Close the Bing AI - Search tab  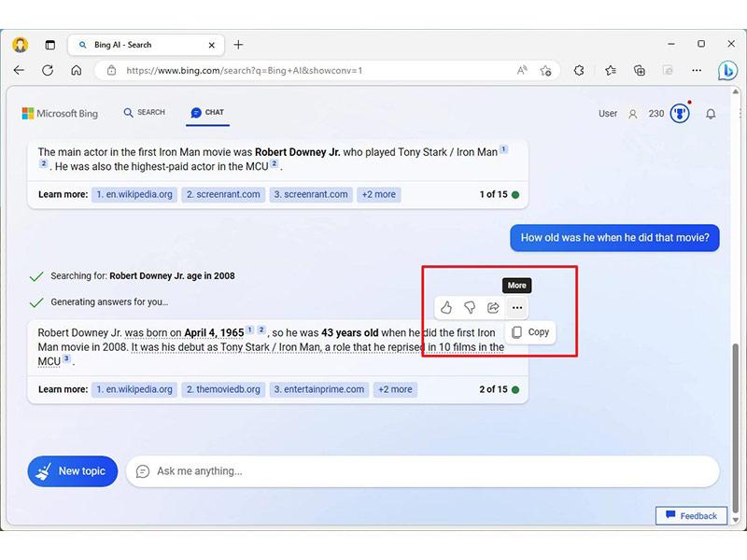click(212, 45)
